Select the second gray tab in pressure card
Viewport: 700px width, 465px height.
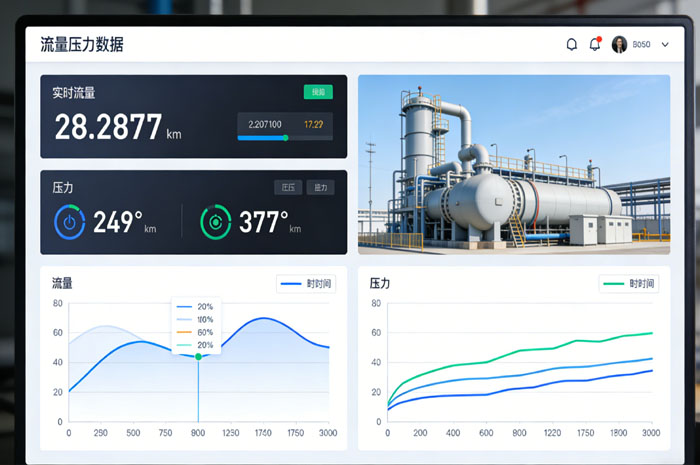coord(320,187)
